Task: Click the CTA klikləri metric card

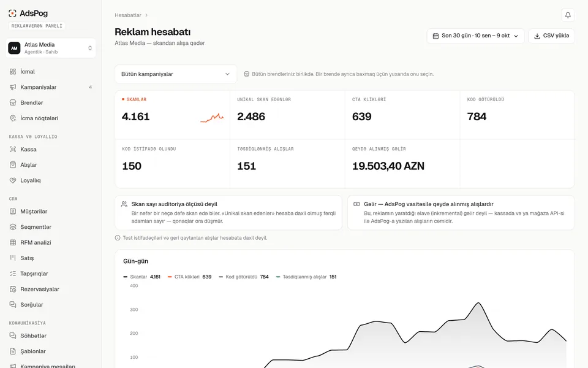Action: coord(402,115)
